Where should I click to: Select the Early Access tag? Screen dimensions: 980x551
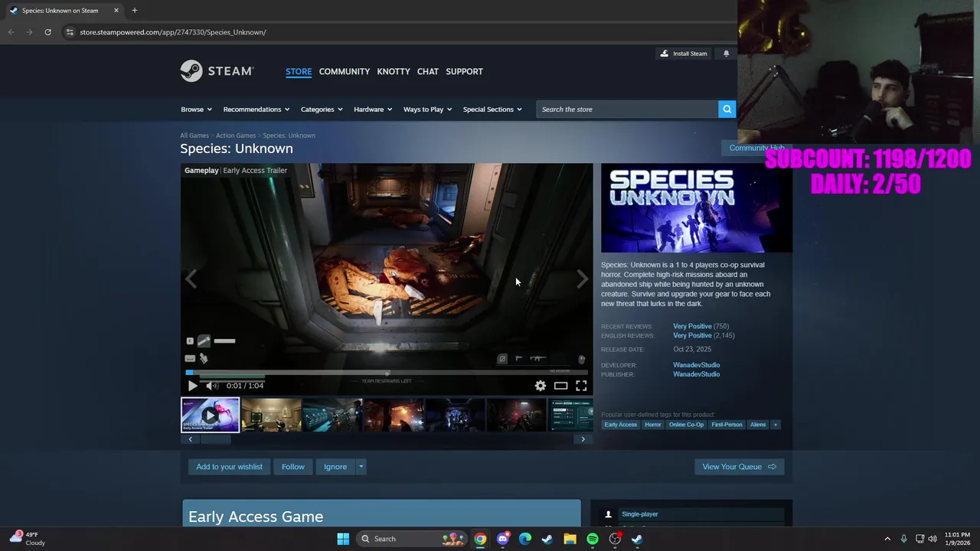tap(621, 425)
